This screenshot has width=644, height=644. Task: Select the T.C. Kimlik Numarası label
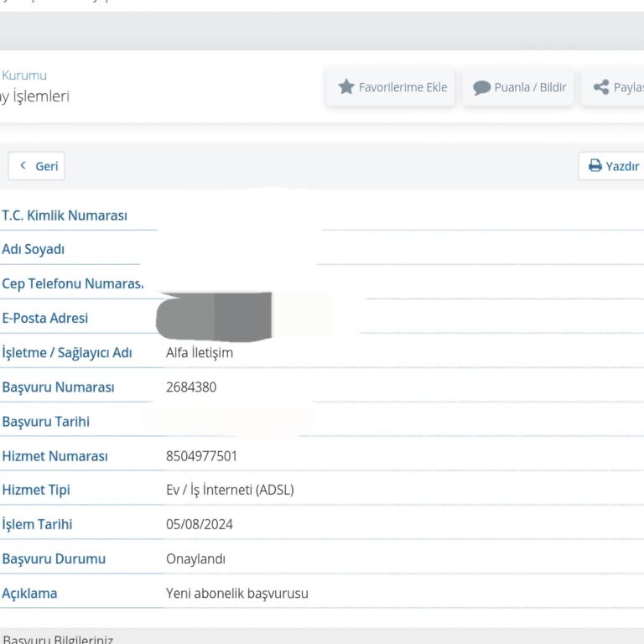point(65,216)
